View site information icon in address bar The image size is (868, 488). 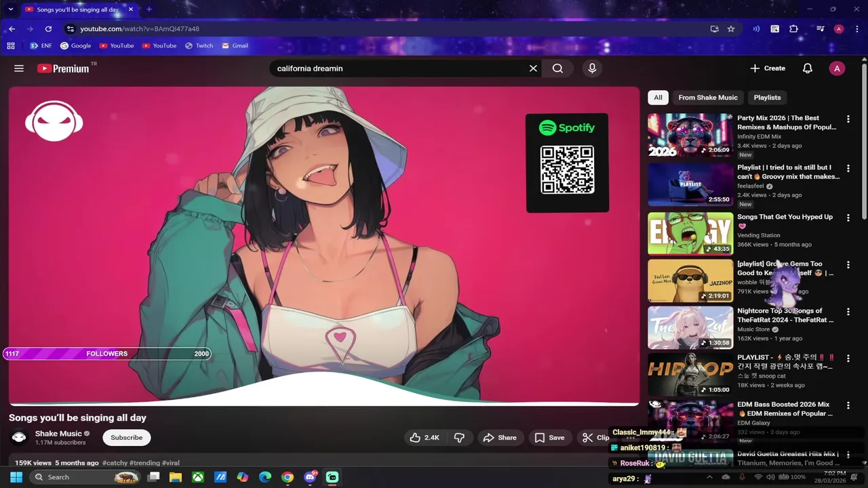(x=70, y=29)
